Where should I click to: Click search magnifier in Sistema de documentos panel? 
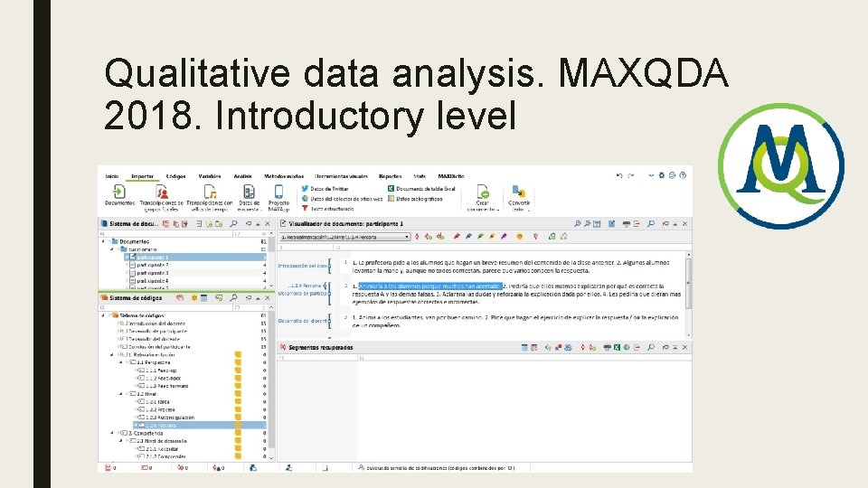click(x=233, y=223)
